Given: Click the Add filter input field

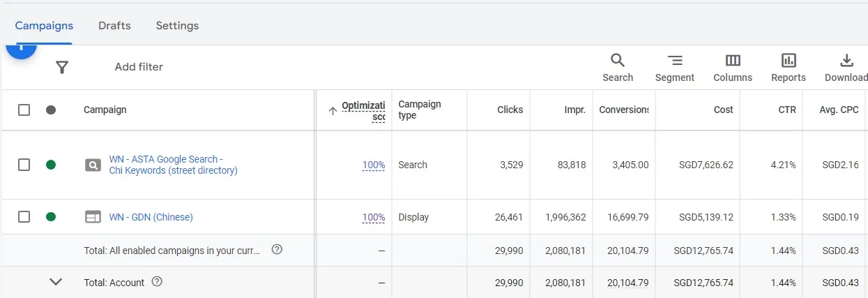Looking at the screenshot, I should click(x=139, y=67).
